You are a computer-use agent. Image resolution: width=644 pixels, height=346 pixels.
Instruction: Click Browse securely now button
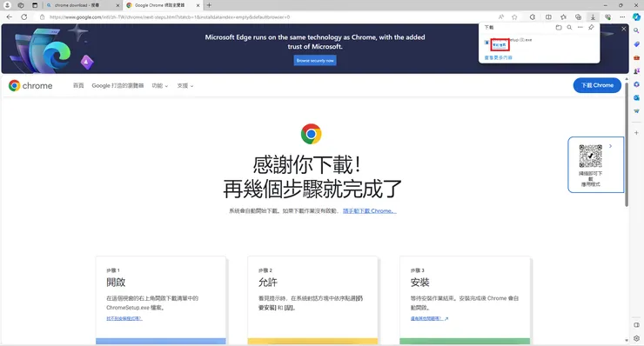[315, 60]
